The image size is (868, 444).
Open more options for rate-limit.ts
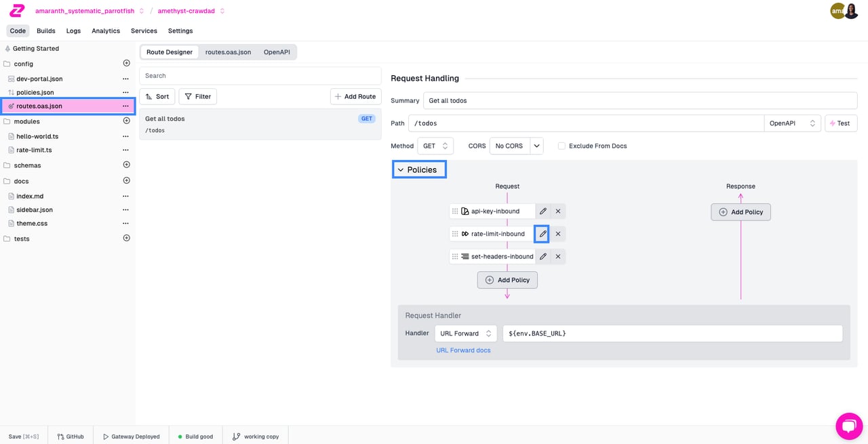(125, 150)
